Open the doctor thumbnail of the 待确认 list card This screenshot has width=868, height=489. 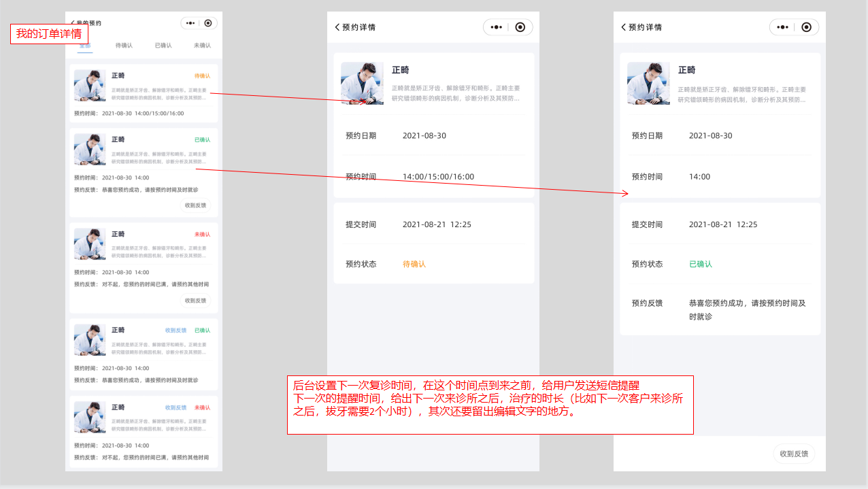point(90,85)
